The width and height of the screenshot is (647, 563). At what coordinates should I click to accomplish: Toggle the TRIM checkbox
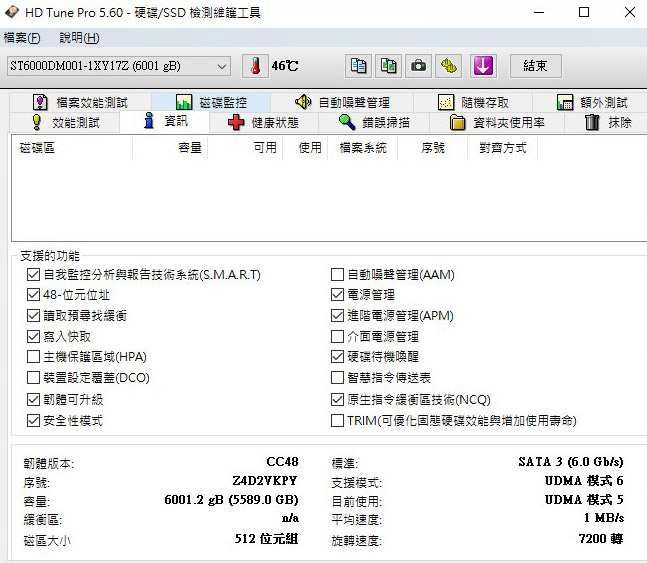click(x=338, y=421)
